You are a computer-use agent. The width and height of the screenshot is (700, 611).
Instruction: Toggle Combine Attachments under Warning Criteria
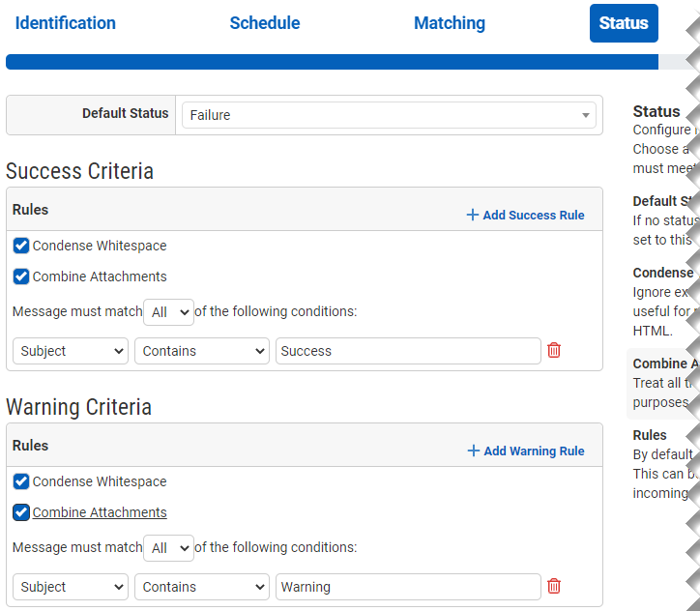(21, 512)
